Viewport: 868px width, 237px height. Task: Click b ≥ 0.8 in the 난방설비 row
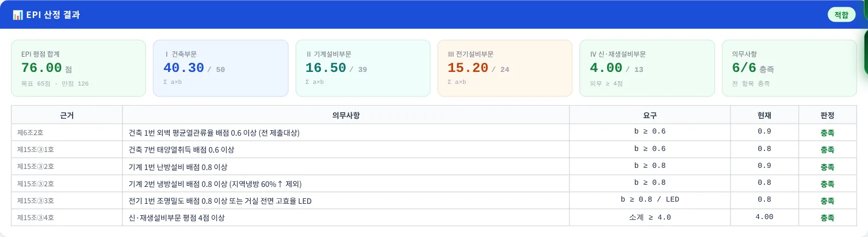(x=650, y=166)
